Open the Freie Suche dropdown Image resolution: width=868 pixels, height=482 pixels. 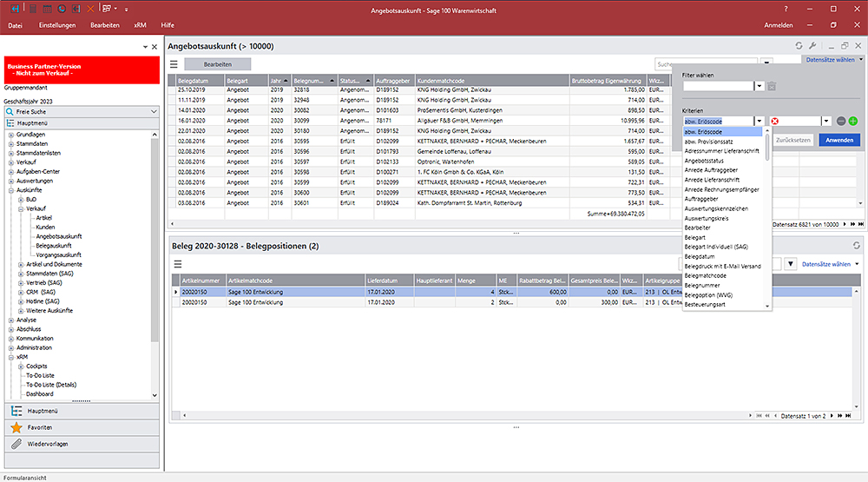[x=154, y=111]
